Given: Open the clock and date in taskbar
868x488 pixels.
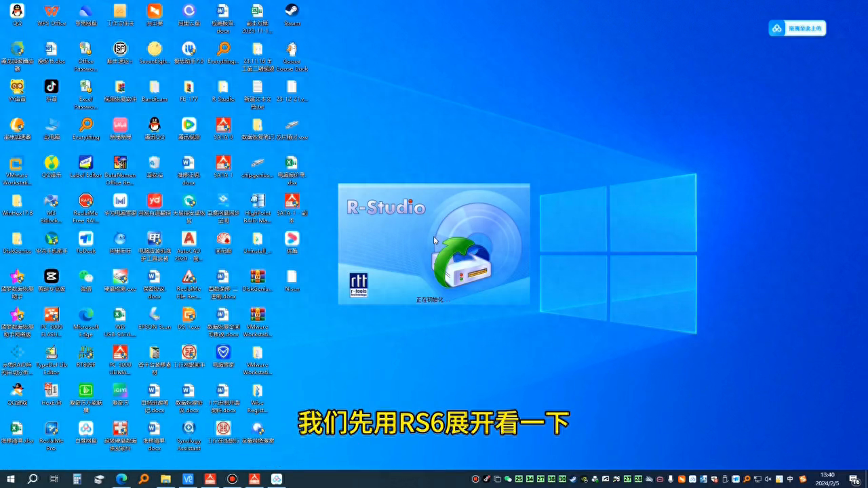Looking at the screenshot, I should click(827, 479).
